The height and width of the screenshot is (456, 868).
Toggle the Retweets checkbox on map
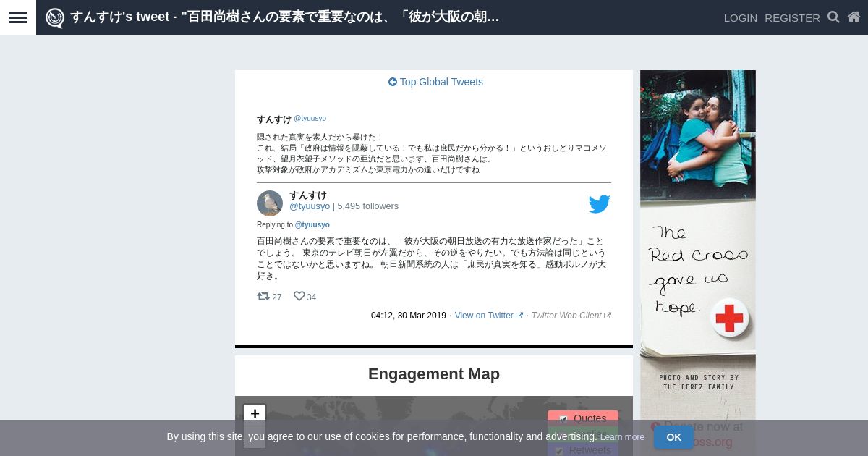pyautogui.click(x=558, y=450)
